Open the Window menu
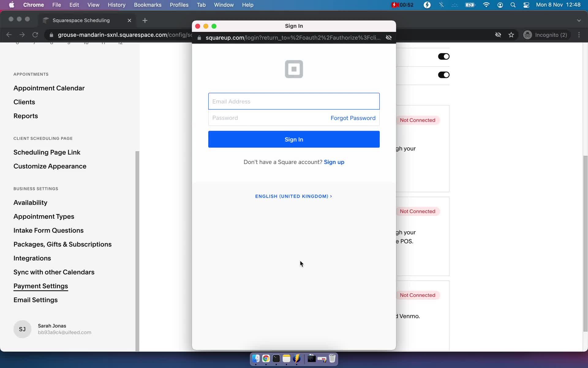Viewport: 588px width, 368px height. (224, 5)
